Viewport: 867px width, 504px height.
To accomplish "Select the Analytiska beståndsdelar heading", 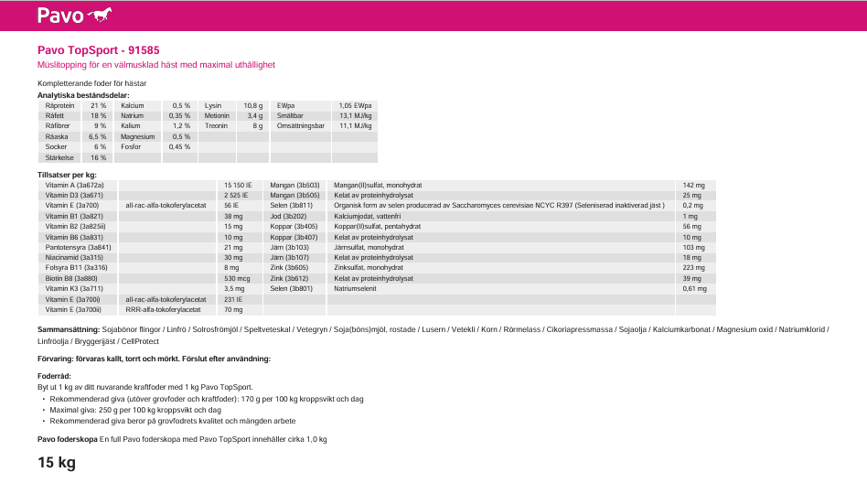I will click(x=83, y=95).
